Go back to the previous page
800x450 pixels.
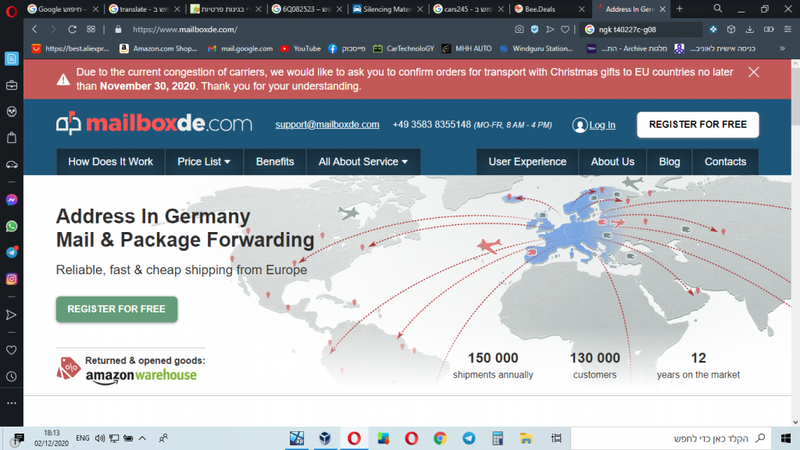tap(35, 30)
